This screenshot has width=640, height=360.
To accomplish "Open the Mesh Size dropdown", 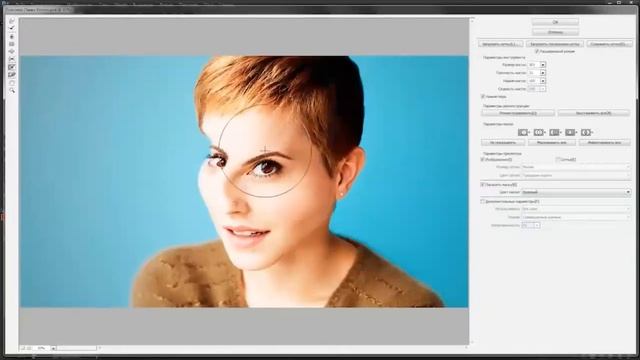I will click(576, 167).
